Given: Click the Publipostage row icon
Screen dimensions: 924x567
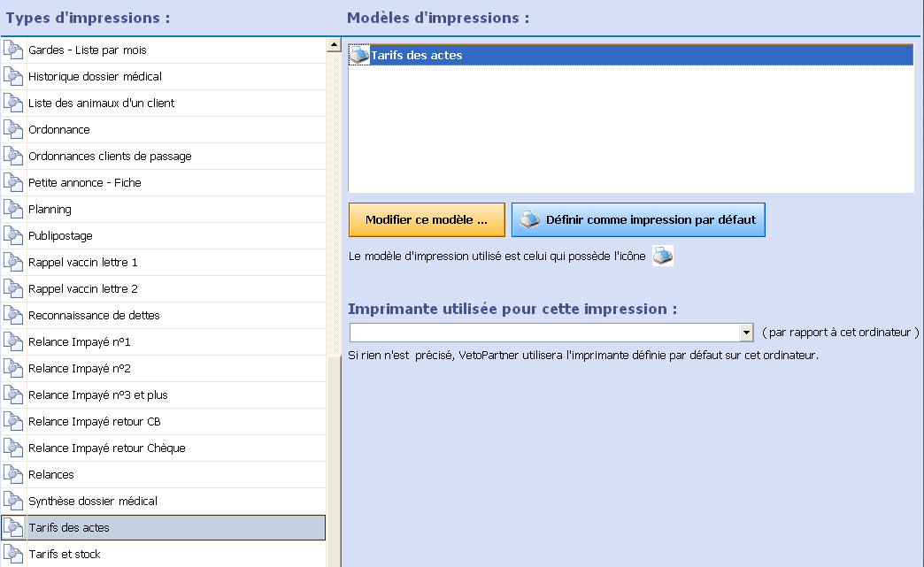Looking at the screenshot, I should tap(13, 236).
